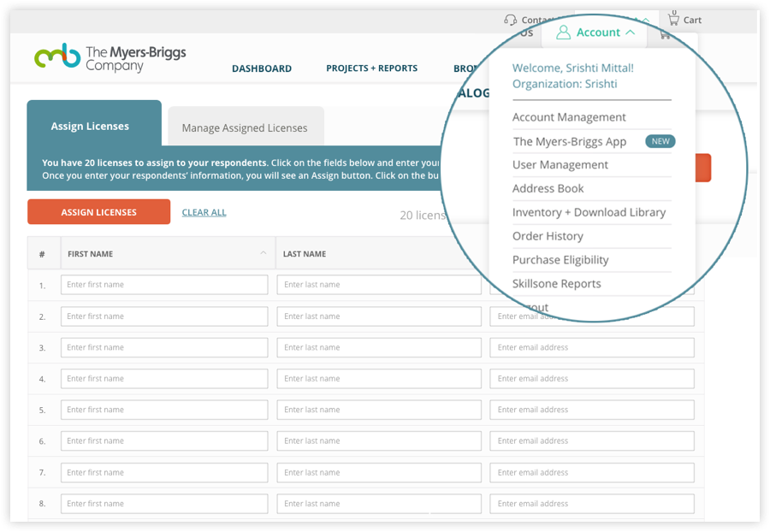
Task: Click the Contact Us headset icon
Action: pos(510,20)
